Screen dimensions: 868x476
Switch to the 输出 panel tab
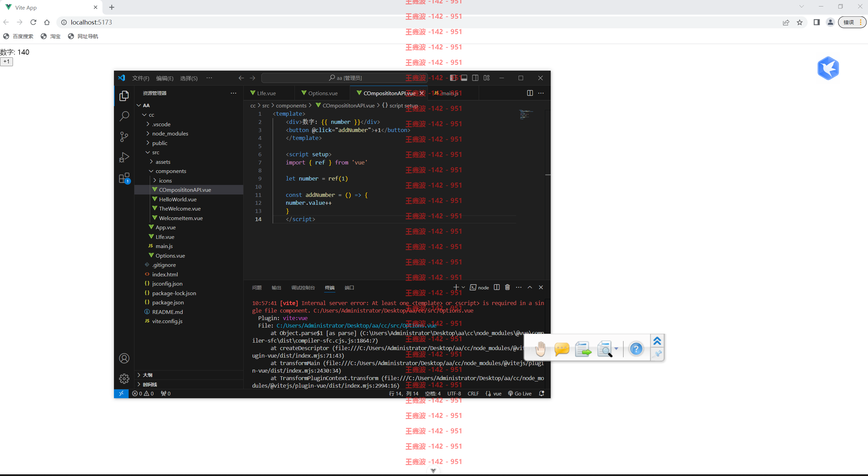(276, 288)
